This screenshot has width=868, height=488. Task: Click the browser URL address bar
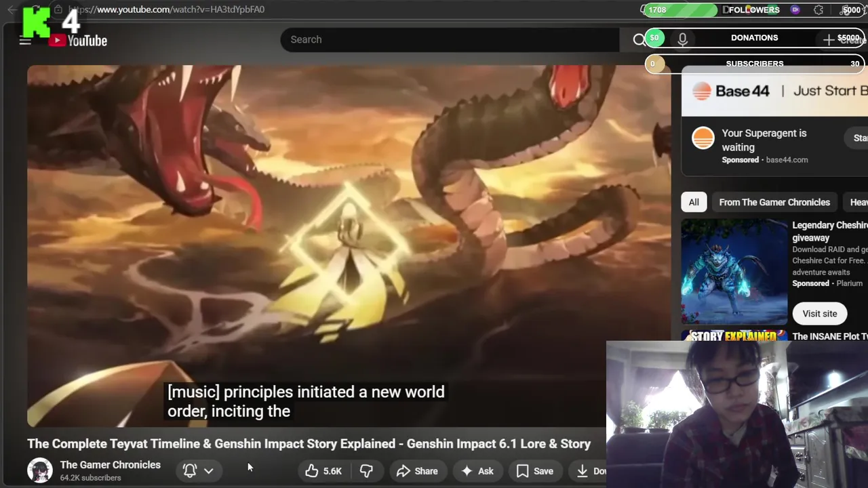166,9
